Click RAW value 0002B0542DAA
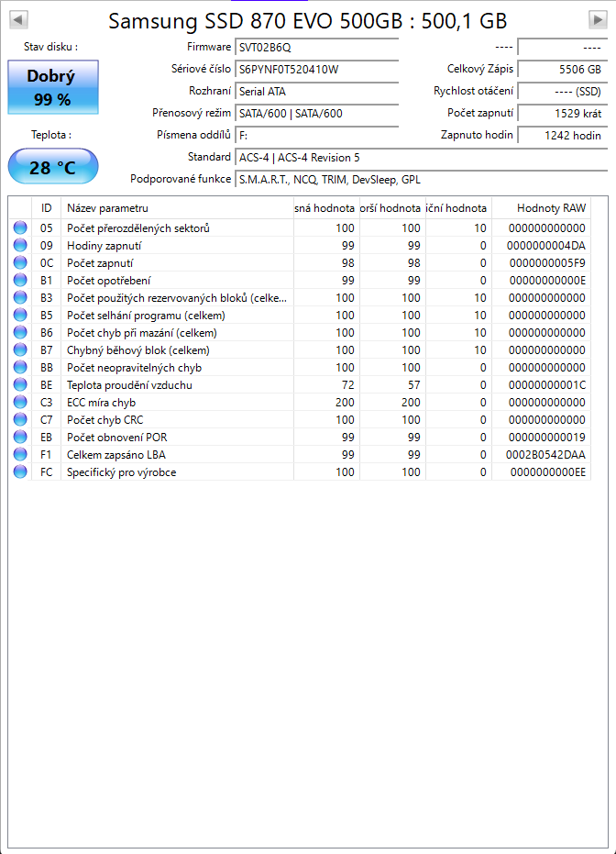616x854 pixels. point(545,455)
